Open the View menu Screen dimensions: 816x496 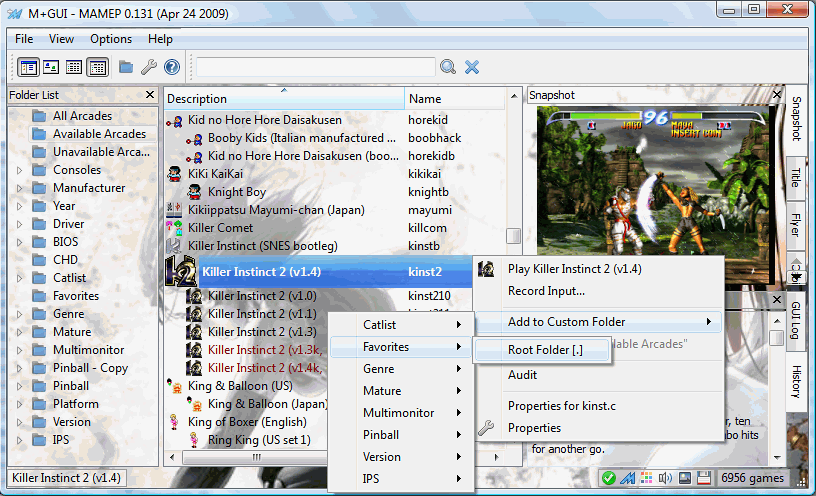point(61,39)
